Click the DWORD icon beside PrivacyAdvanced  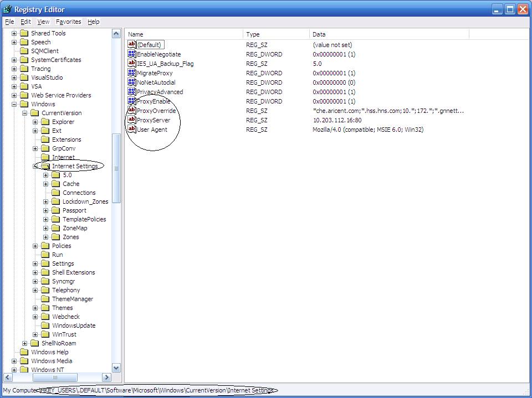click(132, 91)
